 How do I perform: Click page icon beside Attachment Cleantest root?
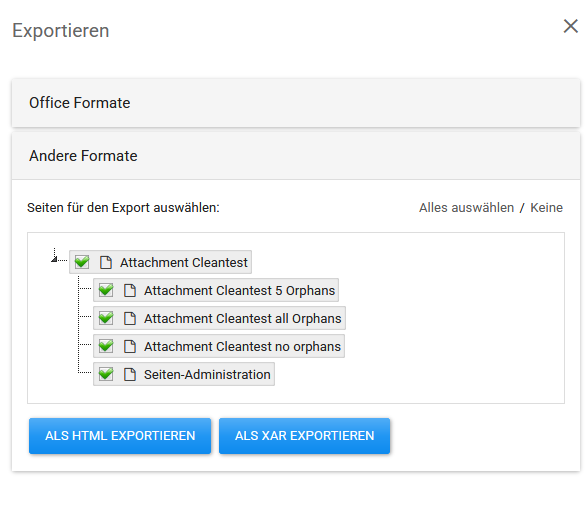[106, 262]
